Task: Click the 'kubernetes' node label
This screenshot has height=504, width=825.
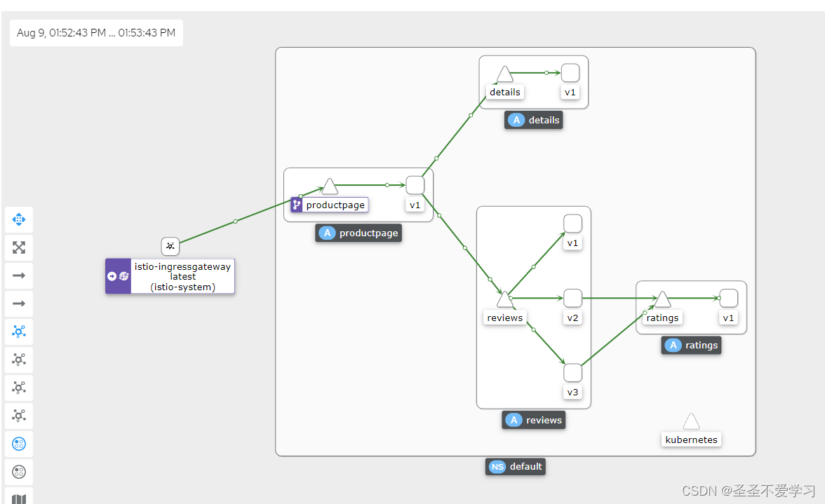Action: pyautogui.click(x=692, y=440)
